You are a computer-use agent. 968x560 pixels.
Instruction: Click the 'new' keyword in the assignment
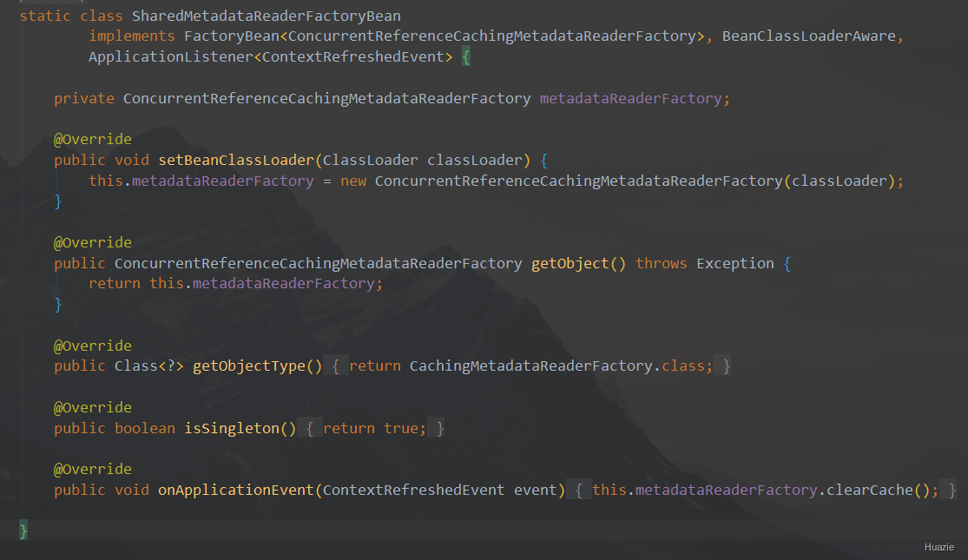[x=353, y=181]
